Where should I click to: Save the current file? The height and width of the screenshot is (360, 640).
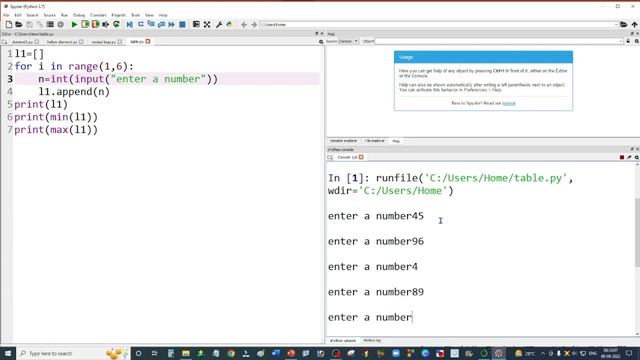[x=29, y=24]
